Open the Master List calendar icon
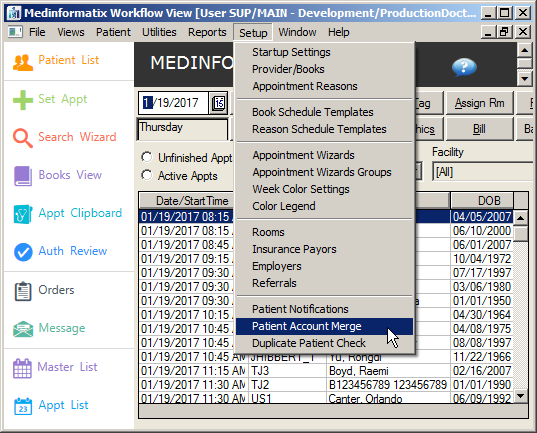Screen dimensions: 537x433 pyautogui.click(x=22, y=368)
